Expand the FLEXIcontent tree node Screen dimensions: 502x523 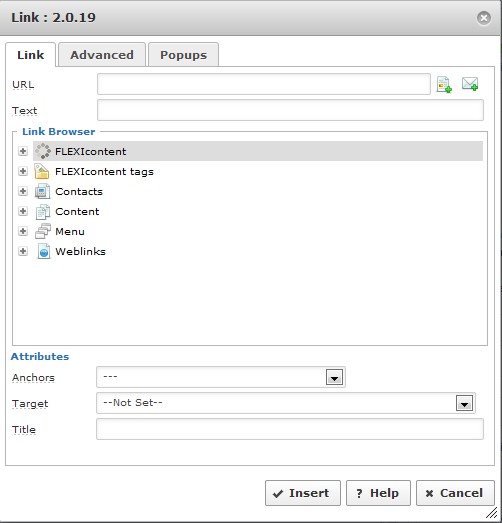point(23,151)
